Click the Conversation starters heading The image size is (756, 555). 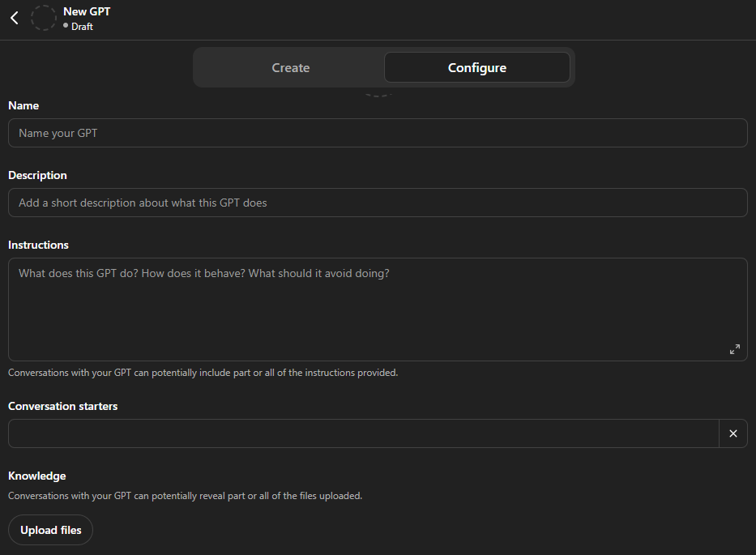(x=62, y=406)
